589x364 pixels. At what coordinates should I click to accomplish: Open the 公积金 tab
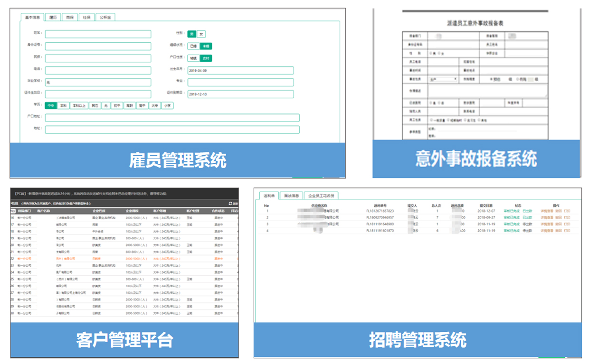(x=105, y=17)
